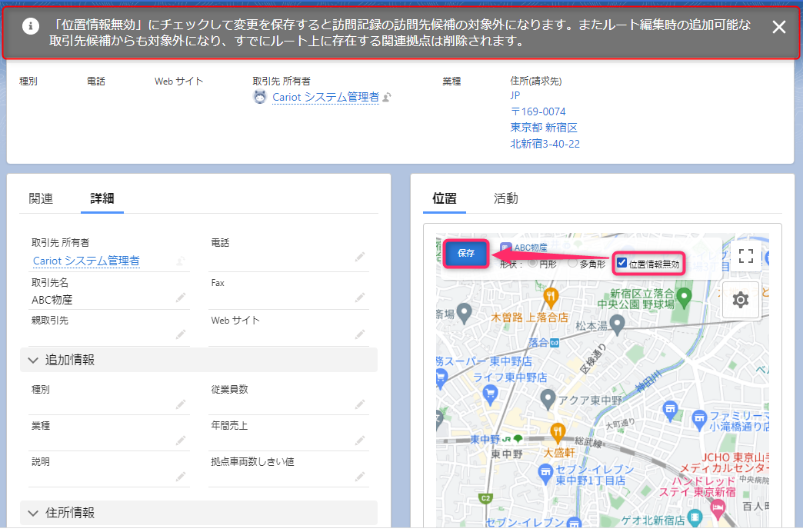This screenshot has width=803, height=532.
Task: Switch to the 活動 tab
Action: 505,198
